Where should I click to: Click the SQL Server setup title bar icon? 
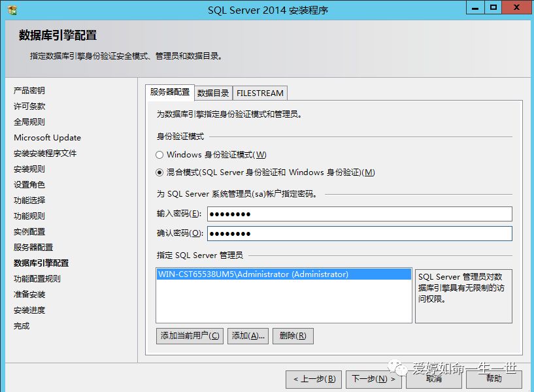coord(12,10)
